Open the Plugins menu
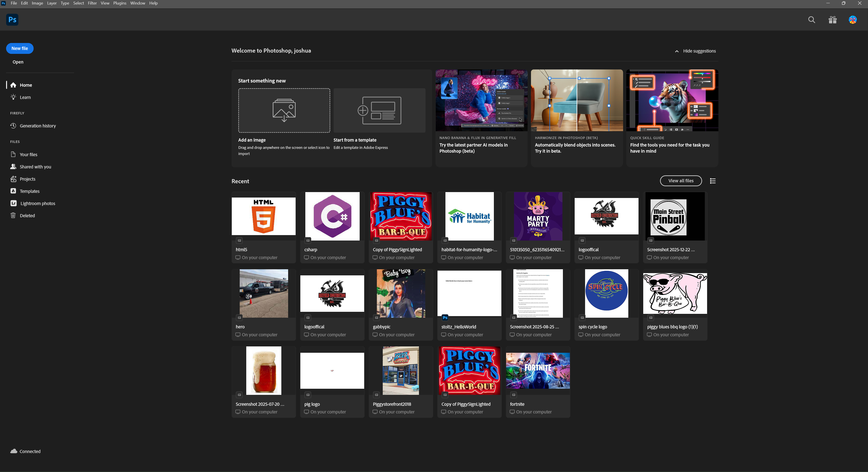This screenshot has width=868, height=472. 120,3
